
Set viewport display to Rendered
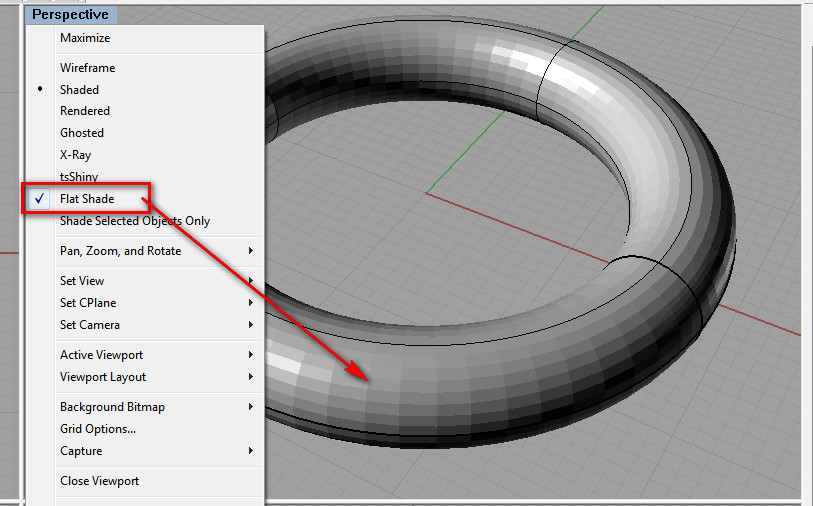tap(85, 111)
